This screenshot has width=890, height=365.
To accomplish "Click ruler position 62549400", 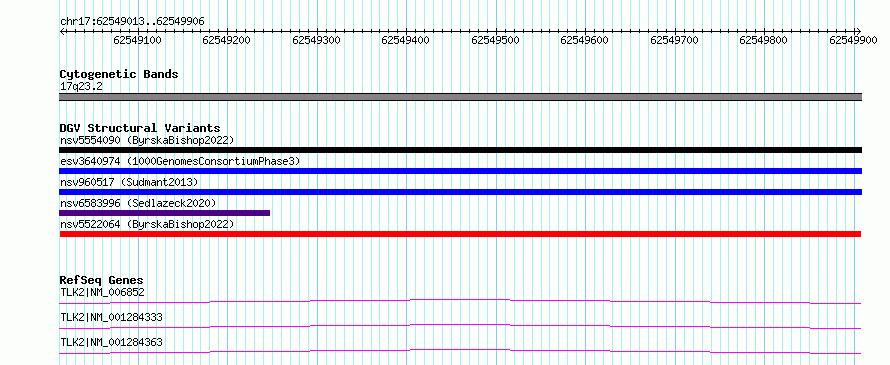I will 405,40.
